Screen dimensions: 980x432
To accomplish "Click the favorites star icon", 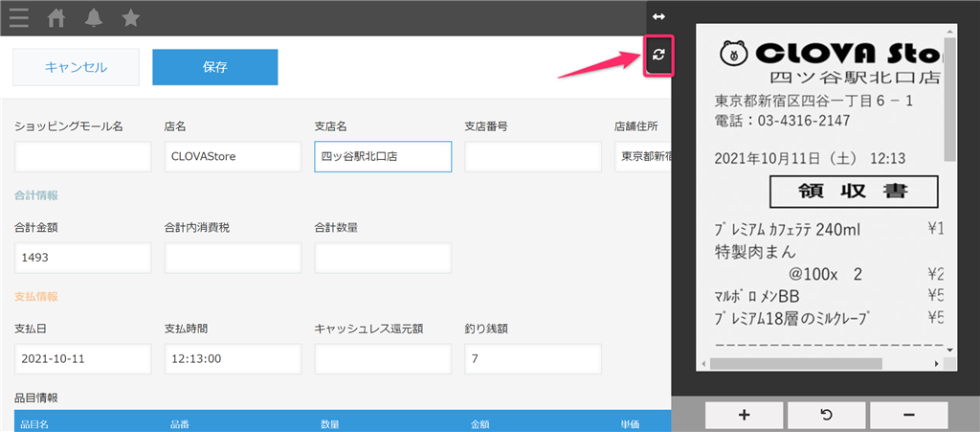I will [x=130, y=18].
